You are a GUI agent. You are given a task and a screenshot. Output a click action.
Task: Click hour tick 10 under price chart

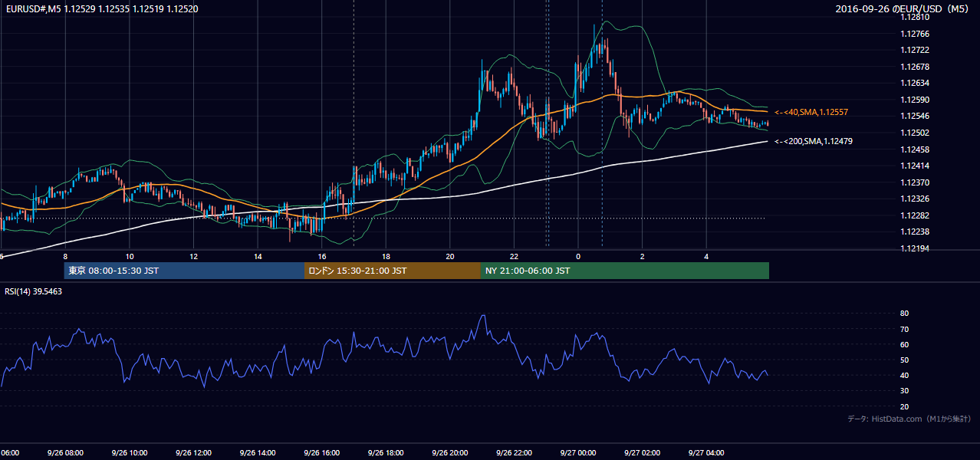click(x=130, y=256)
